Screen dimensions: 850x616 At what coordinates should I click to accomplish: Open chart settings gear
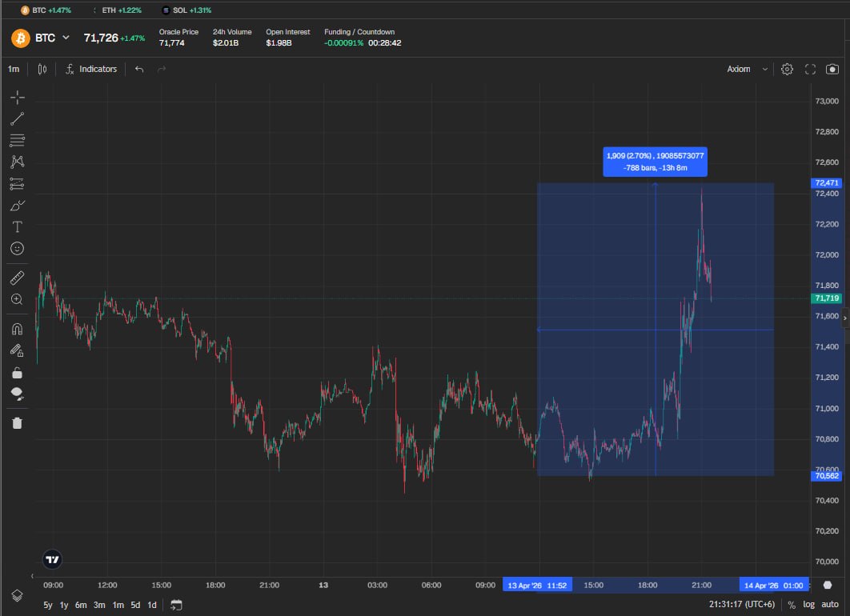point(787,69)
